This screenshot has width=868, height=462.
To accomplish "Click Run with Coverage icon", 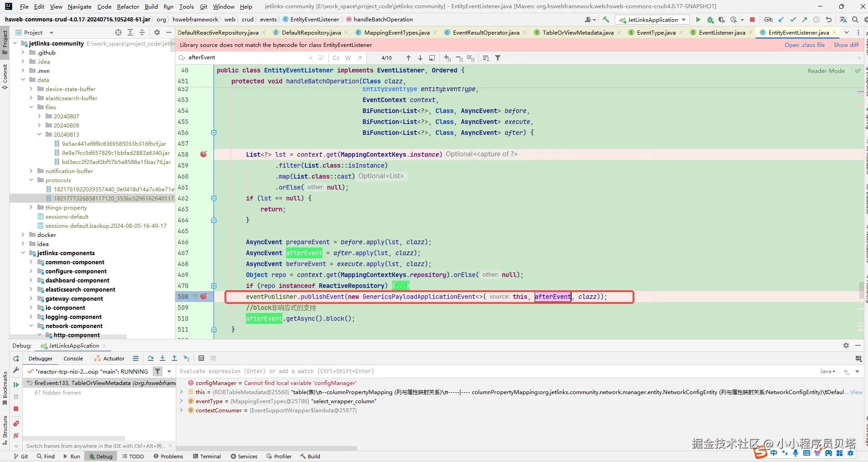I will 721,20.
